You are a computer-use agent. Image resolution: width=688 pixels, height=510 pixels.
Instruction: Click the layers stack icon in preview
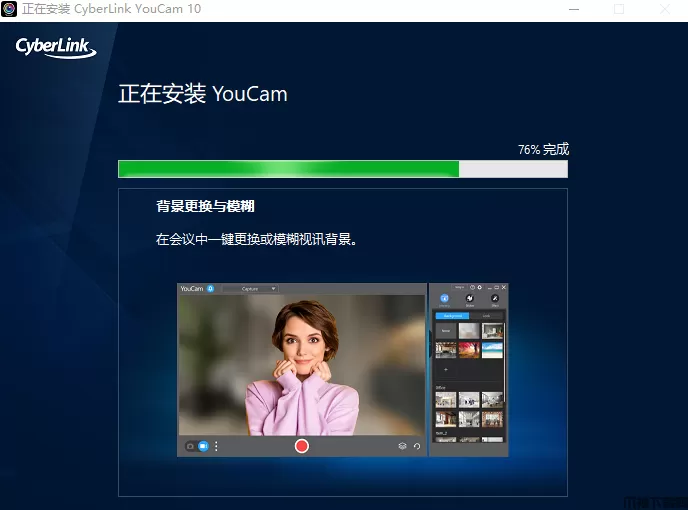point(402,446)
